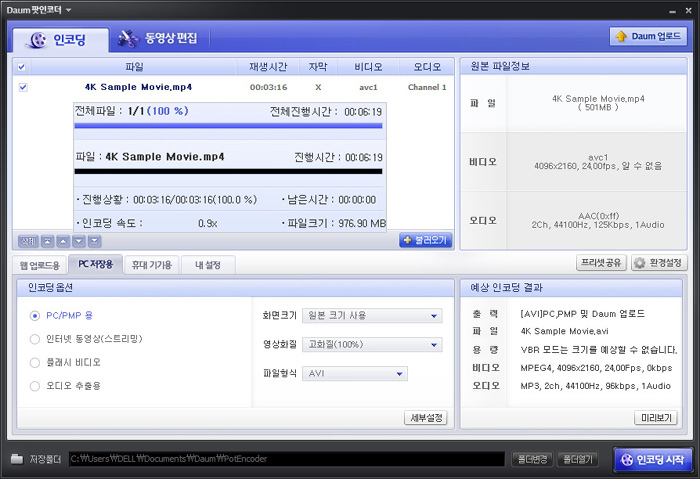Move selected file to top of list
This screenshot has width=700, height=479.
pyautogui.click(x=46, y=241)
